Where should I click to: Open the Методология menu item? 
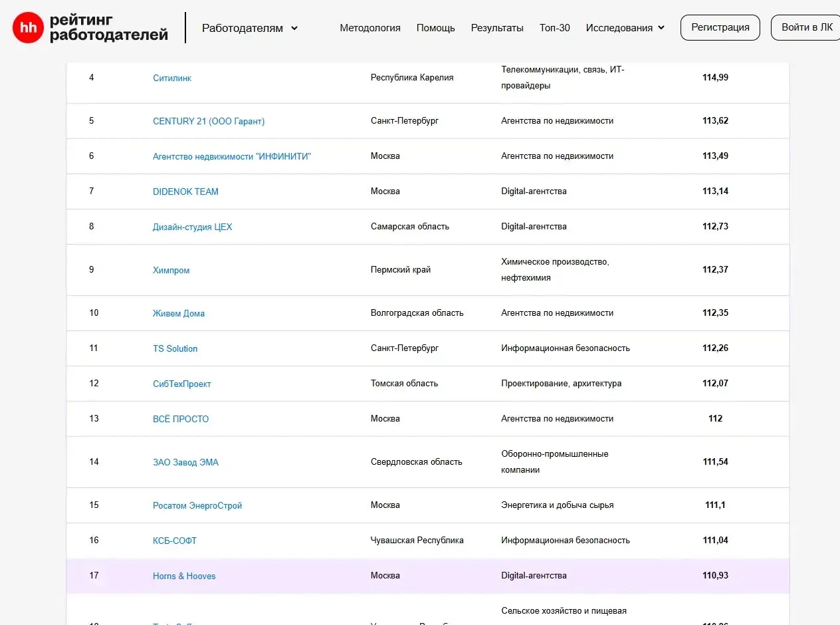pyautogui.click(x=370, y=28)
